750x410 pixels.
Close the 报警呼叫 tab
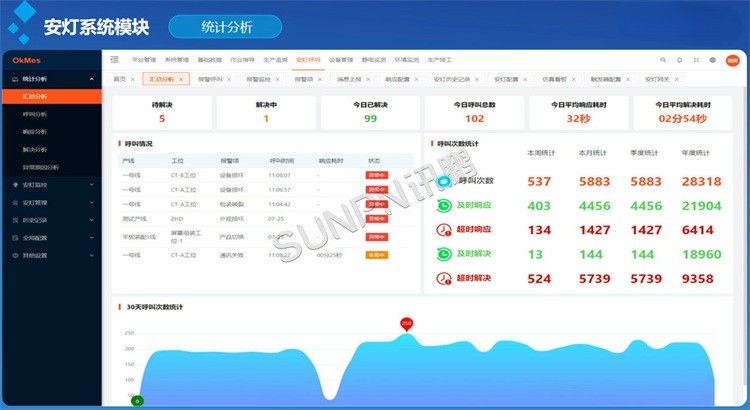coord(229,79)
